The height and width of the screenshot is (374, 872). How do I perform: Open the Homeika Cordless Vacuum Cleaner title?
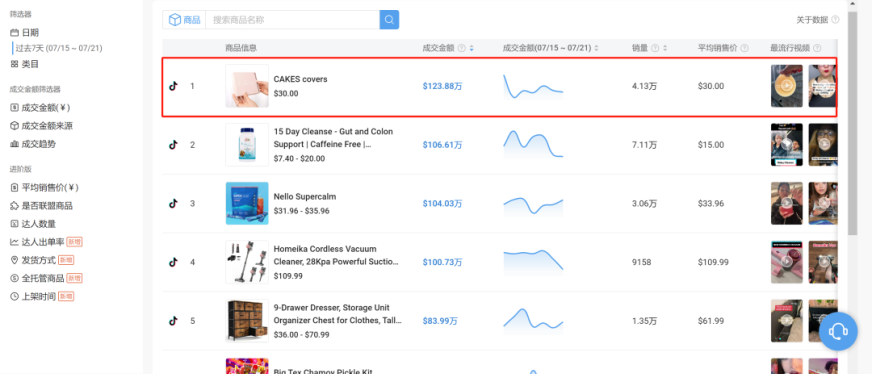tap(336, 255)
